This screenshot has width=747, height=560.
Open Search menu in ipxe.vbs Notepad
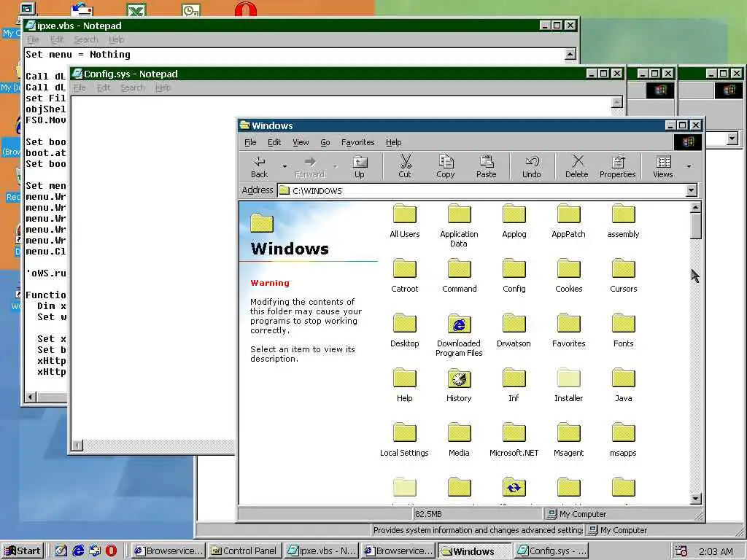(x=86, y=39)
